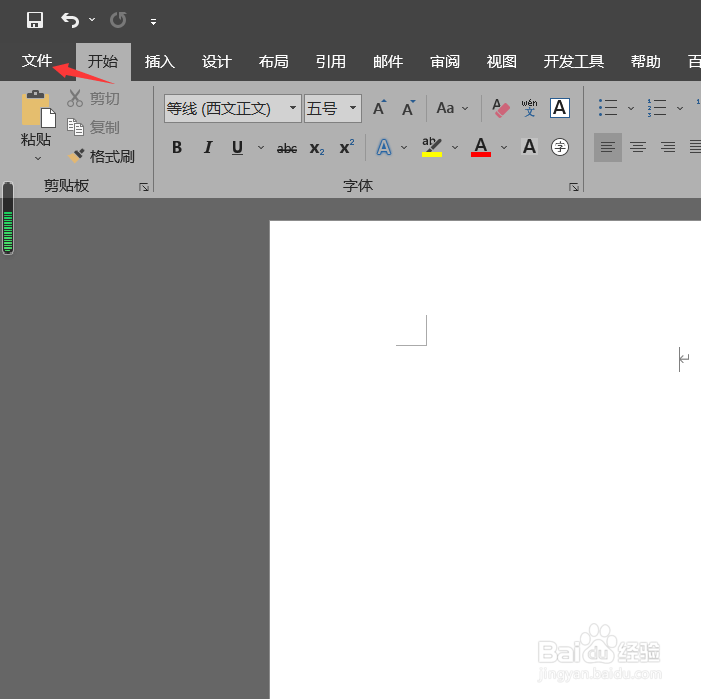Apply red font color
Image resolution: width=701 pixels, height=699 pixels.
tap(481, 147)
